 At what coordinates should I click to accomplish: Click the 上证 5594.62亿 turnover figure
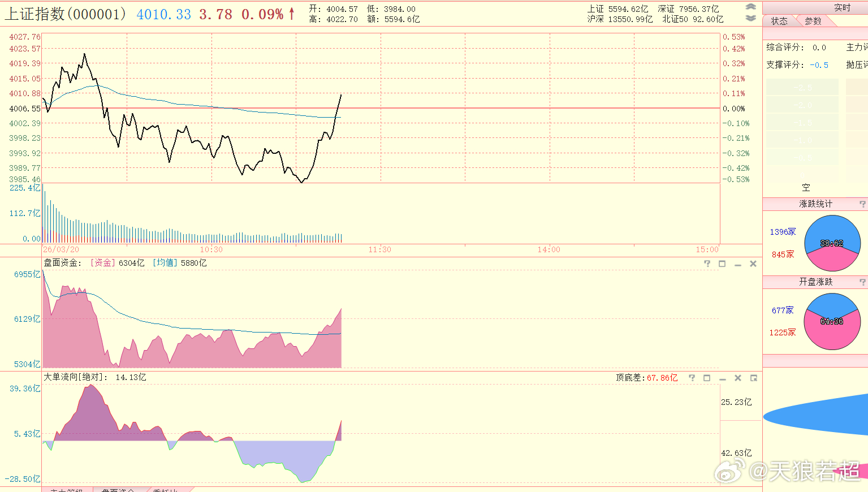[617, 9]
